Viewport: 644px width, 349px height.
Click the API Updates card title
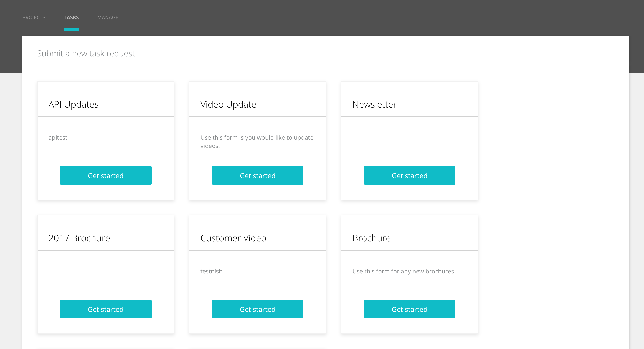click(x=73, y=104)
